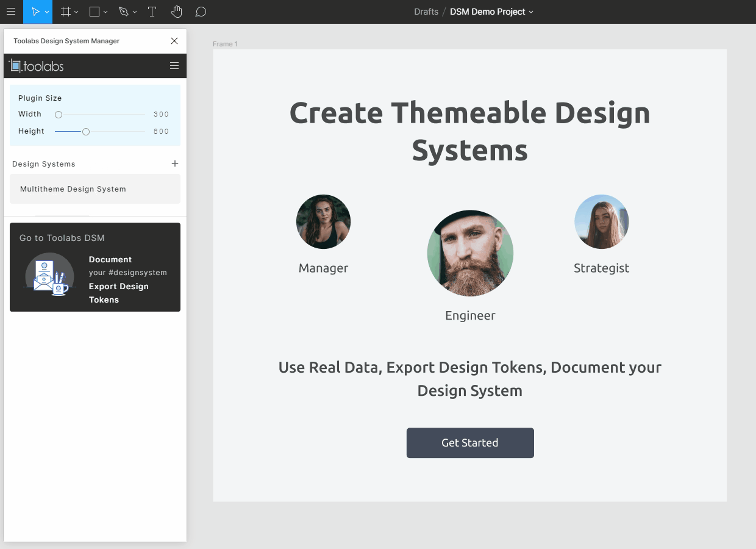This screenshot has height=549, width=756.
Task: Go back to Drafts
Action: pos(426,12)
